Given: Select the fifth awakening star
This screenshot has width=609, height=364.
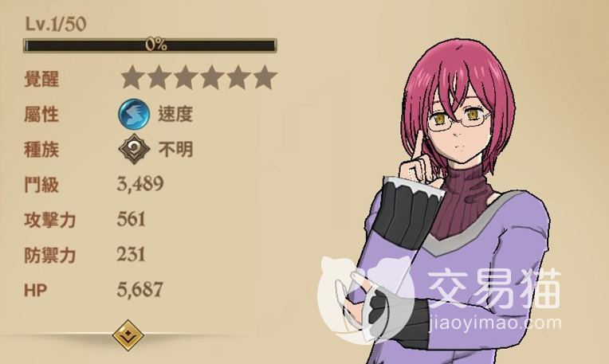Looking at the screenshot, I should [x=238, y=77].
